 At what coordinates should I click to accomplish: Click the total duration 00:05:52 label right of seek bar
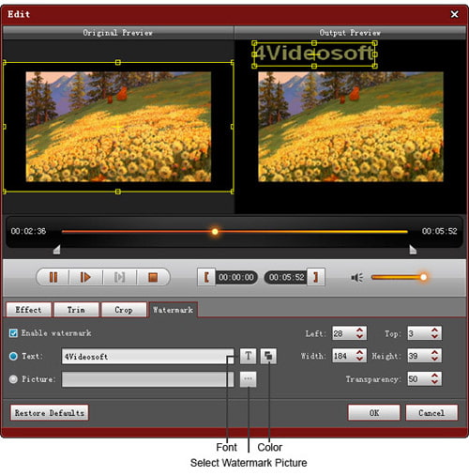439,231
